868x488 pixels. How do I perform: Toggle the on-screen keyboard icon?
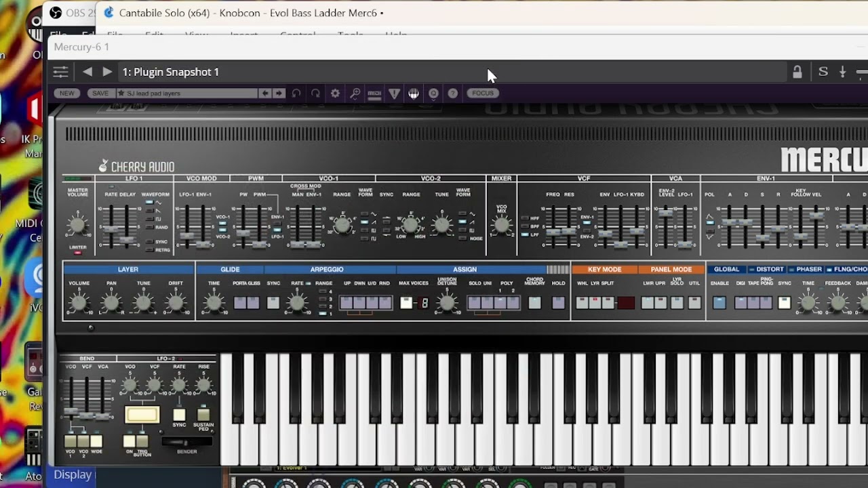[x=414, y=94]
